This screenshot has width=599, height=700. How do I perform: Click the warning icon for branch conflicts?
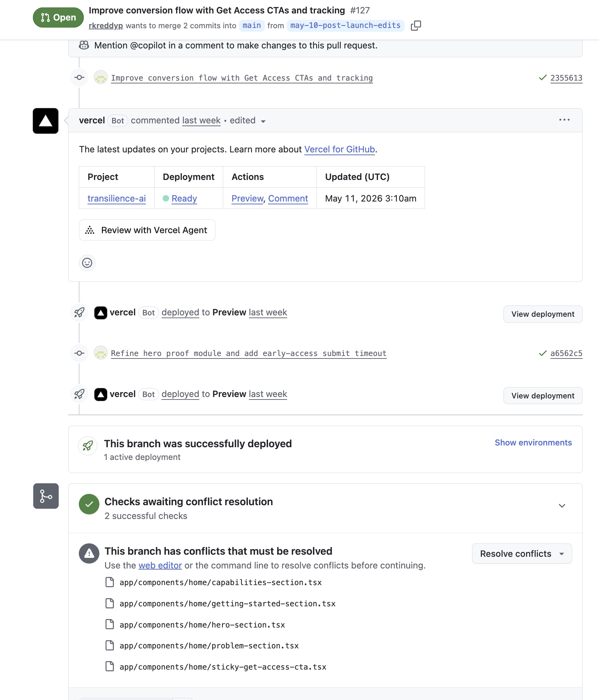[89, 553]
